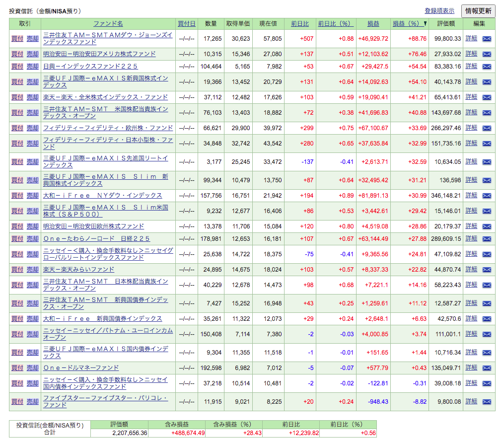Open 詳細 for パトナム・ユーロインカム row

(471, 334)
